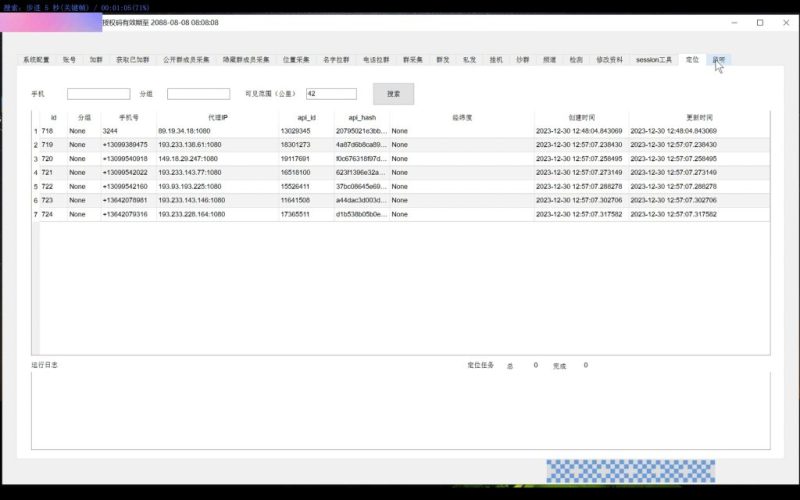Image resolution: width=800 pixels, height=500 pixels.
Task: Click proxy IP 193.93.193.225:1080
Action: (x=218, y=186)
